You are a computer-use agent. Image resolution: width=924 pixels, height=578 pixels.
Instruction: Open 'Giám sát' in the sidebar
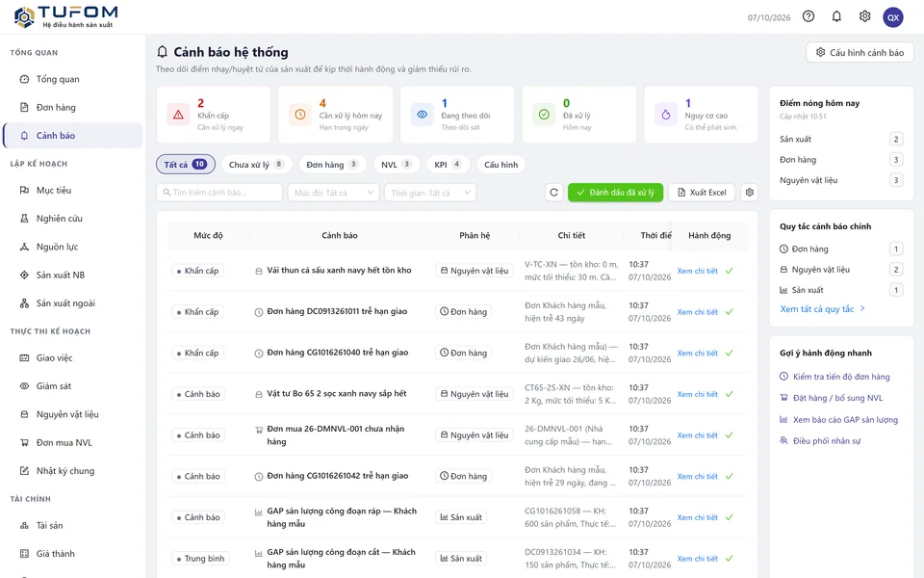coord(73,386)
